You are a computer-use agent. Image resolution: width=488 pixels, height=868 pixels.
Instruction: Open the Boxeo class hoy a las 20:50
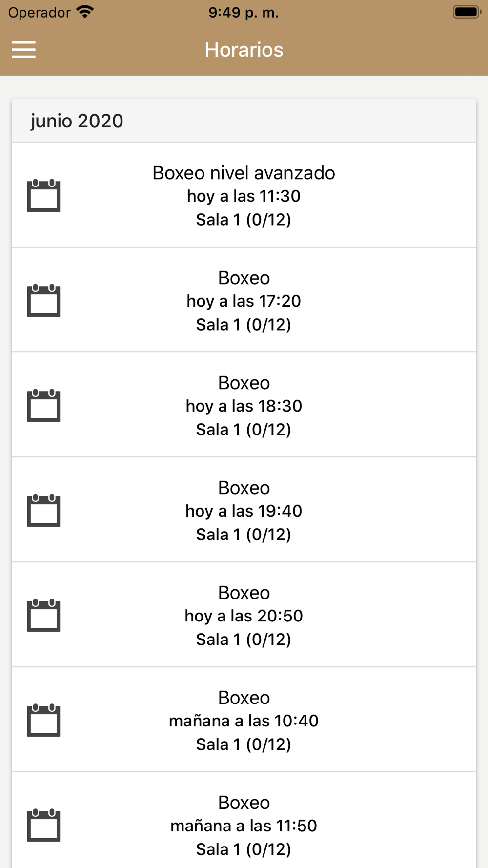coord(244,615)
